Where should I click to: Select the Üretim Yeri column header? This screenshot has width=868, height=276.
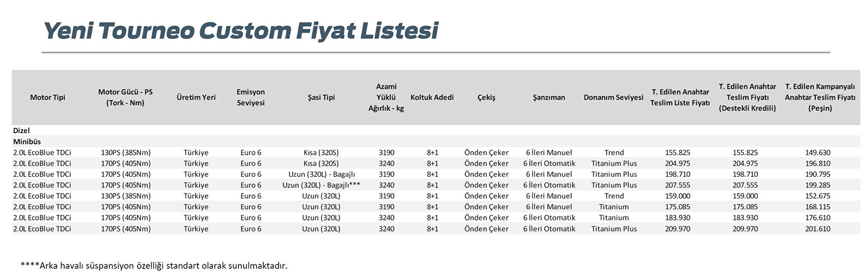[196, 97]
